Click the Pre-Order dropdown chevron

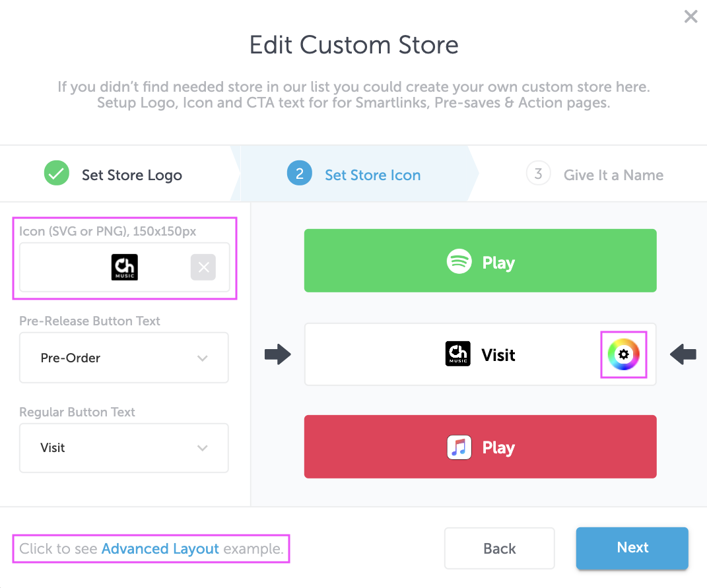pyautogui.click(x=203, y=358)
